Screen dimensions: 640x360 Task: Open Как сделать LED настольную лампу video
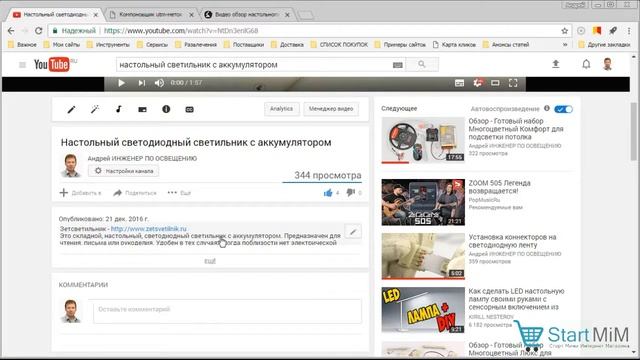pyautogui.click(x=516, y=299)
